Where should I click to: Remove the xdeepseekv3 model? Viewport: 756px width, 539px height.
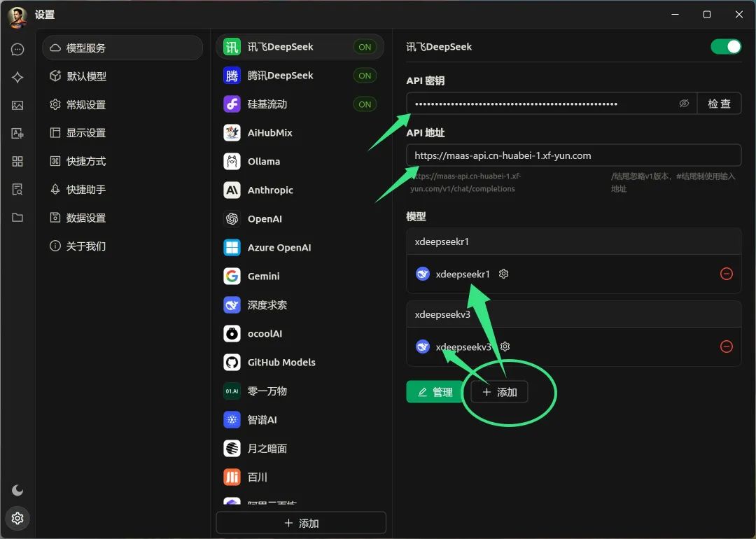(x=727, y=346)
